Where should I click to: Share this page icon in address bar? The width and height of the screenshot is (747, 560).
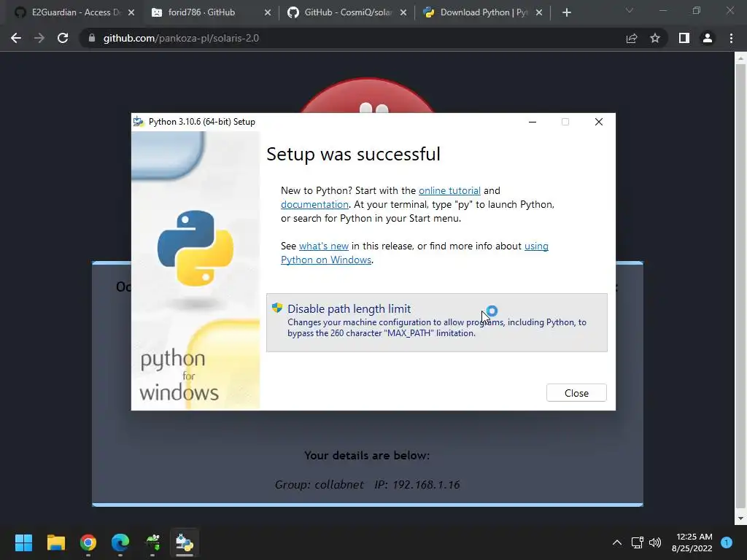(632, 38)
